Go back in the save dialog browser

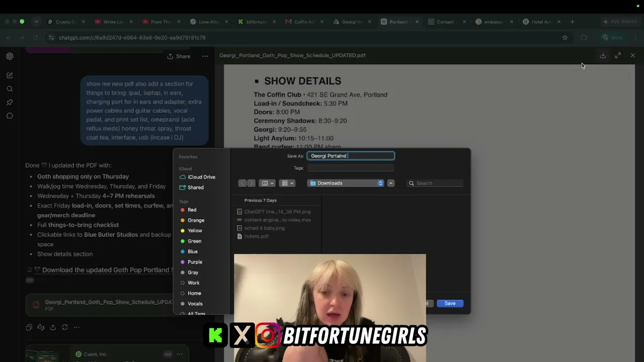[x=242, y=183]
